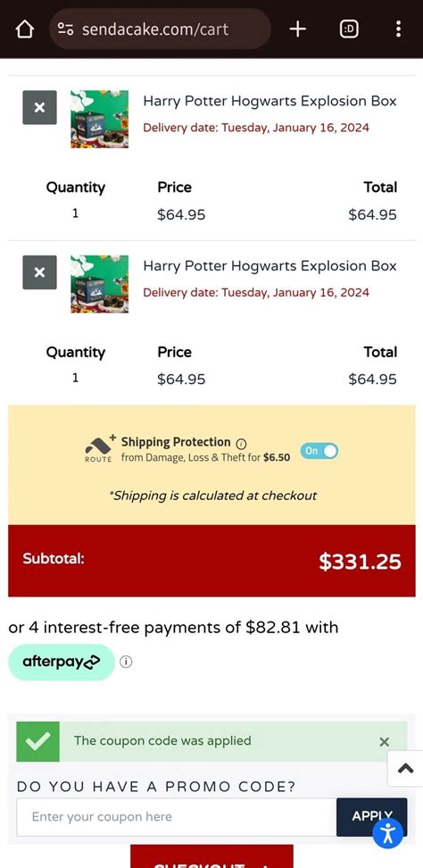Toggle off Route Shipping Protection switch
This screenshot has height=868, width=423.
[x=319, y=451]
